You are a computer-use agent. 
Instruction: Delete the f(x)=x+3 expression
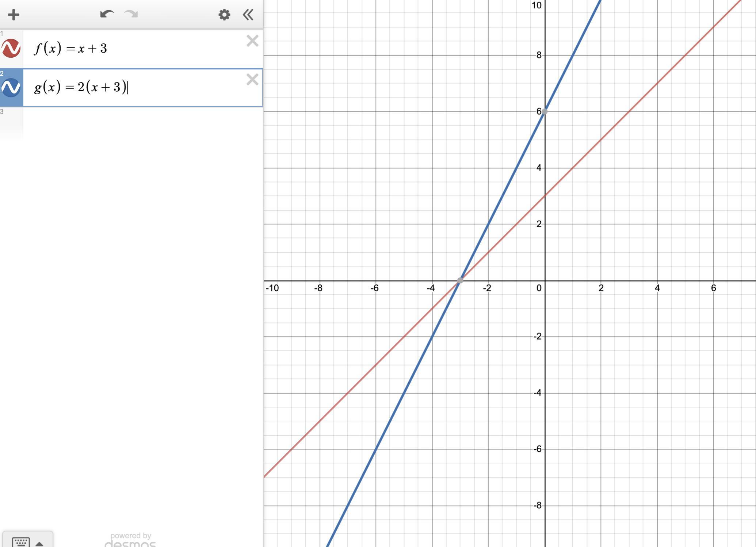252,41
